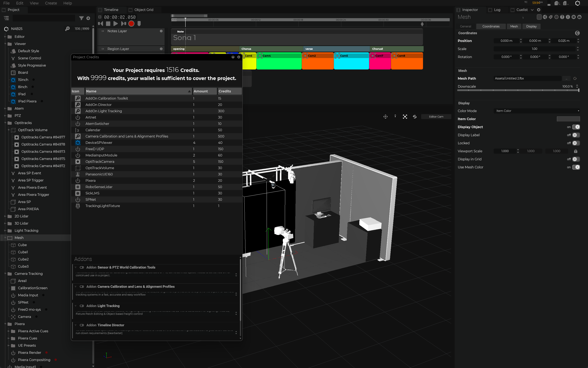Image resolution: width=588 pixels, height=368 pixels.
Task: Expand the Editor folder in tree
Action: [x=5, y=37]
